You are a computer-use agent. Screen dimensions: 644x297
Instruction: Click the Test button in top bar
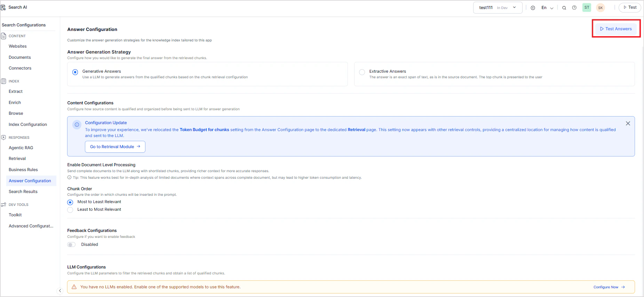pyautogui.click(x=630, y=7)
